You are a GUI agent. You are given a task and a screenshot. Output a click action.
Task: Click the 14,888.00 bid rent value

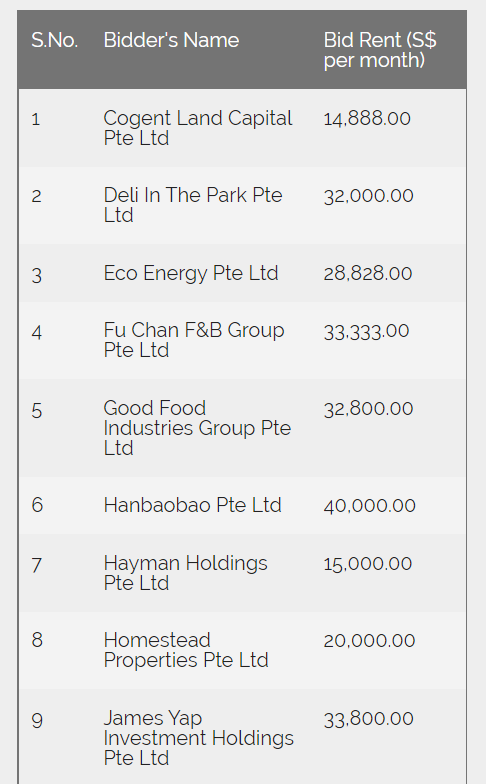[367, 118]
